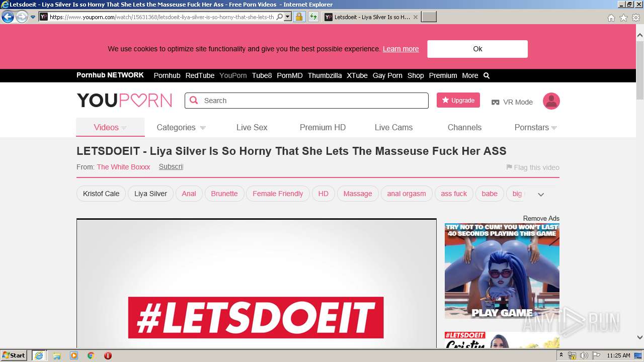The image size is (644, 362).
Task: Click the browser Forward arrow button
Action: pos(22,17)
